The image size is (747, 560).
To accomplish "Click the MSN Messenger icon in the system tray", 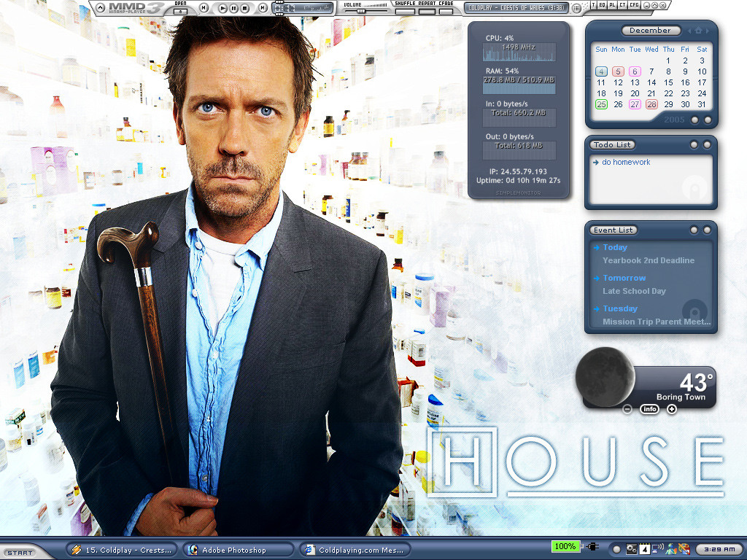I will click(671, 549).
